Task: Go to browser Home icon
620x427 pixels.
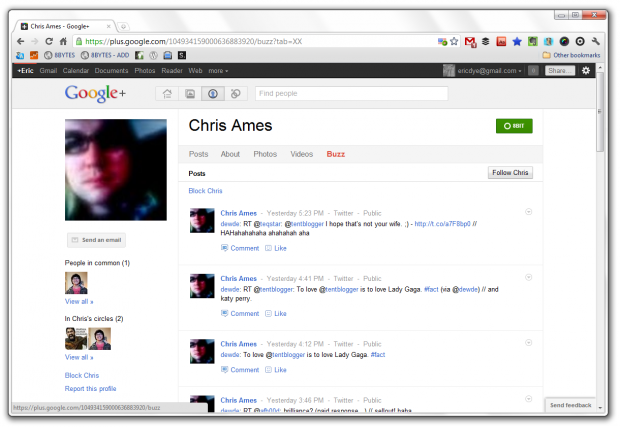Action: pyautogui.click(x=63, y=41)
